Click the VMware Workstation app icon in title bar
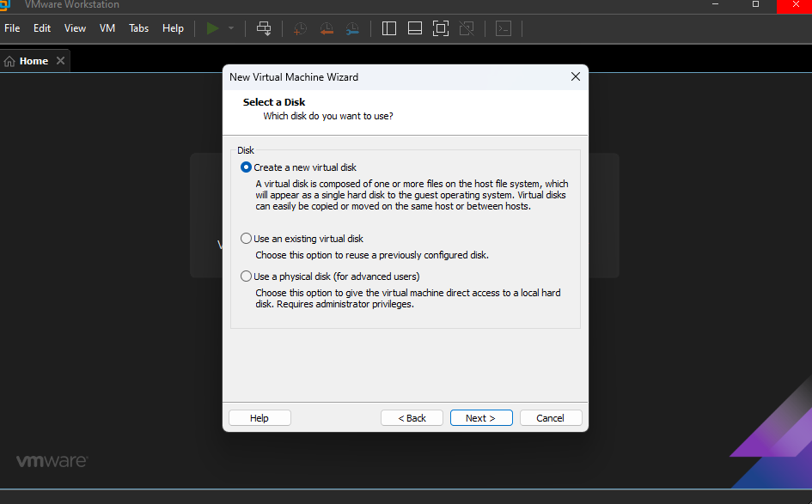 [x=4, y=4]
